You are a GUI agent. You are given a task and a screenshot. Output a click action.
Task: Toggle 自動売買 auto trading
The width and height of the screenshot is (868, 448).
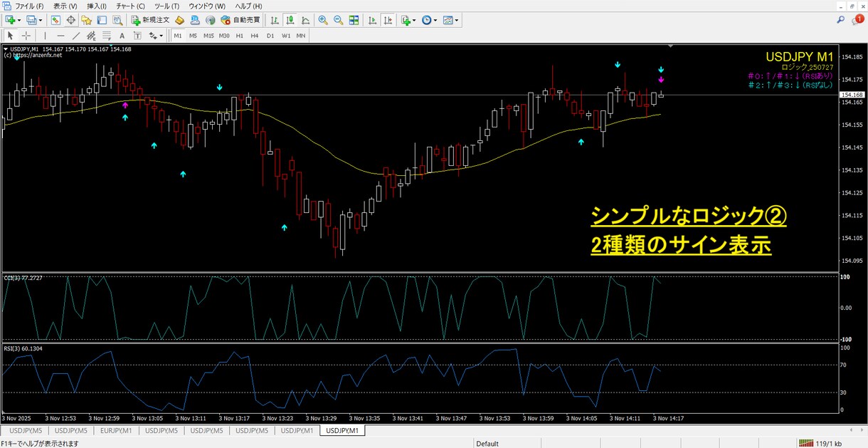(240, 21)
